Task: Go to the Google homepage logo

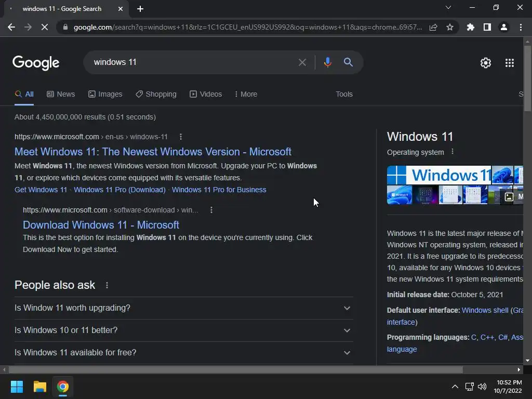Action: (x=36, y=63)
